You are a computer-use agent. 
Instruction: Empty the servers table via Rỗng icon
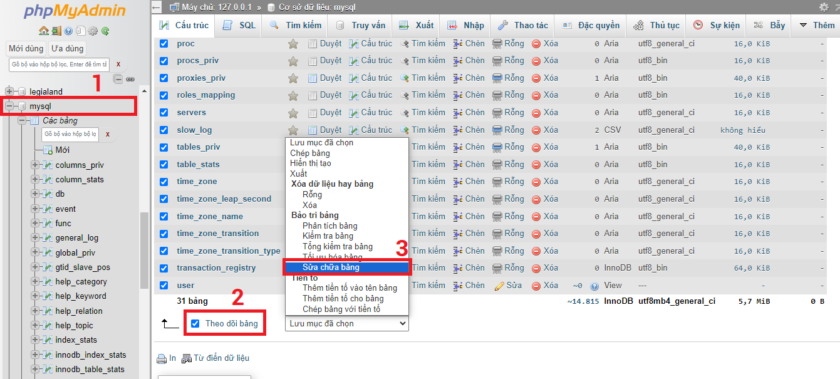[x=508, y=112]
